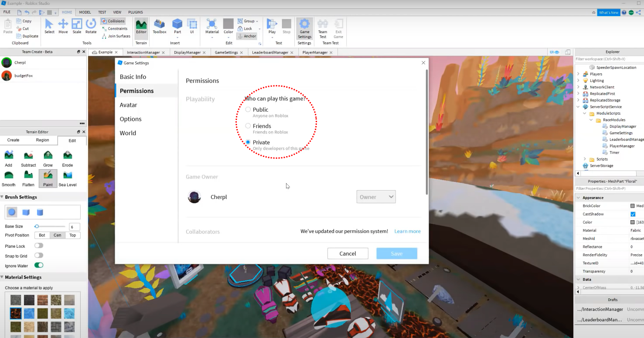Collapse the ModuleScripts folder
Image resolution: width=644 pixels, height=338 pixels.
coord(585,113)
